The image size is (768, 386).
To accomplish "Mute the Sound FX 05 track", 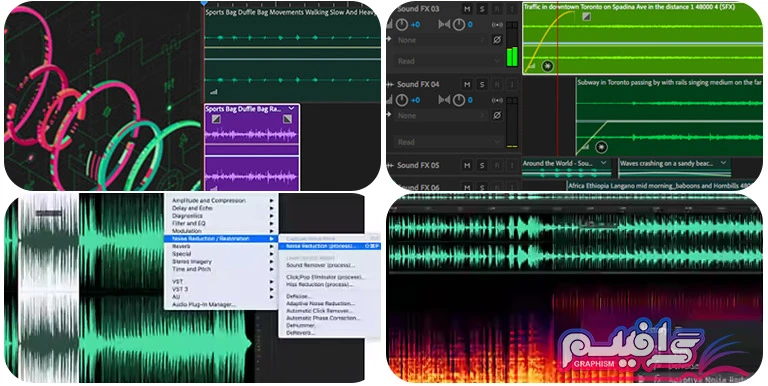I will 467,165.
